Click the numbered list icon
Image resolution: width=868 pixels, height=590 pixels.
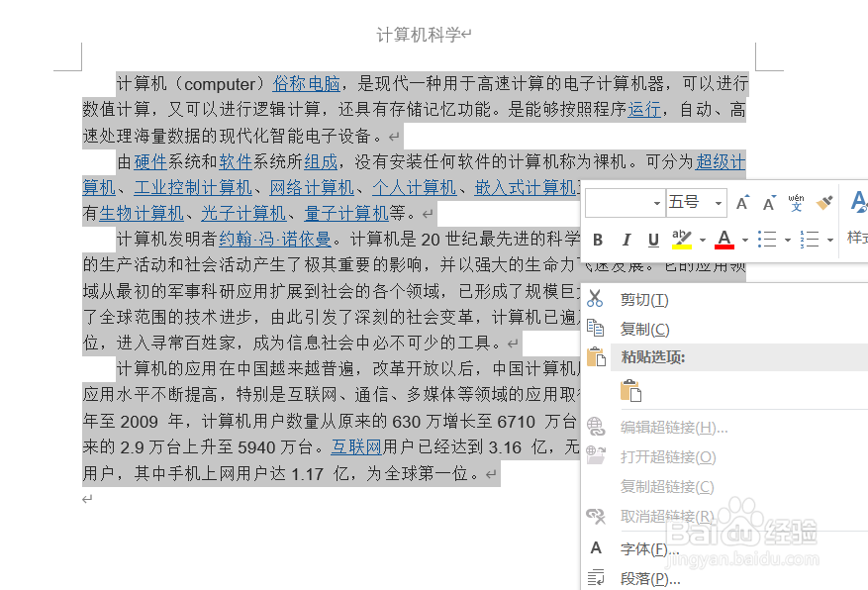(x=810, y=240)
